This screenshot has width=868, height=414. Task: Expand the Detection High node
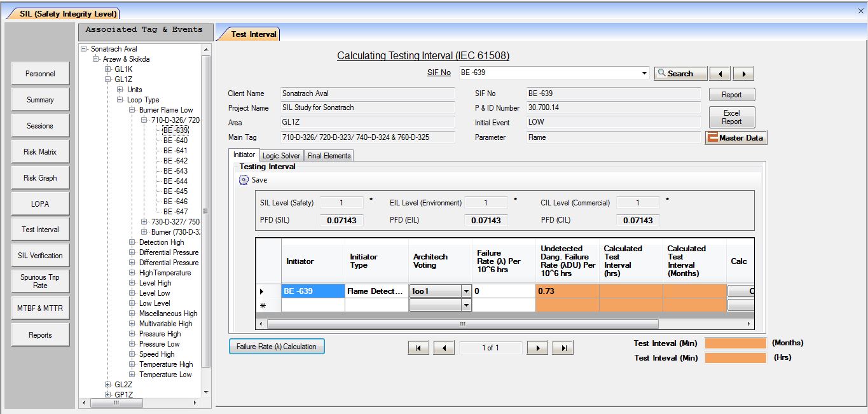pos(132,242)
